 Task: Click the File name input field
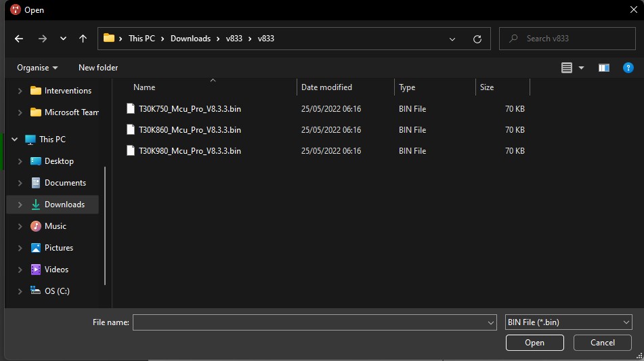coord(310,322)
